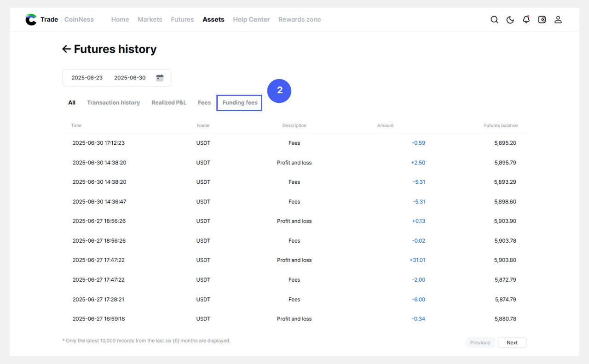This screenshot has height=364, width=589.
Task: Click the Previous page button
Action: pyautogui.click(x=480, y=342)
